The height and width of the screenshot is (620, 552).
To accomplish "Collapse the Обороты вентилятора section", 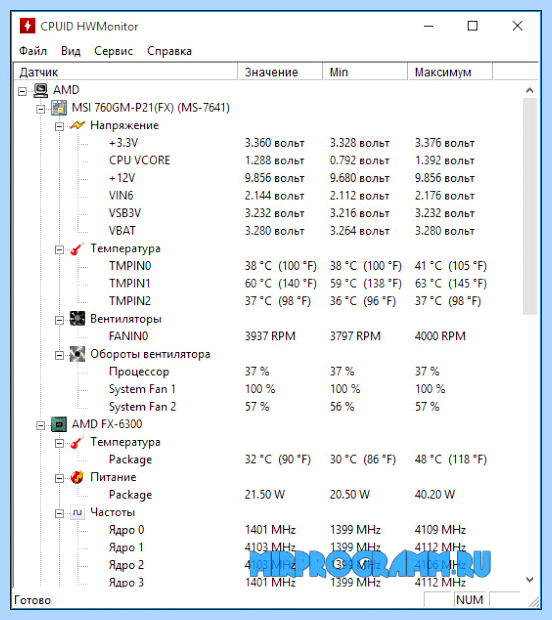I will [x=59, y=355].
